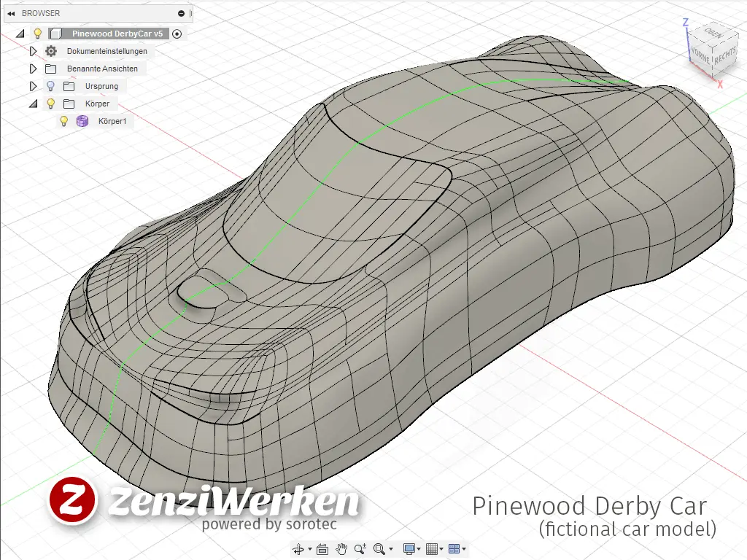Expand the Benannte Ansichten node
Viewport: 747px width, 560px height.
click(33, 69)
